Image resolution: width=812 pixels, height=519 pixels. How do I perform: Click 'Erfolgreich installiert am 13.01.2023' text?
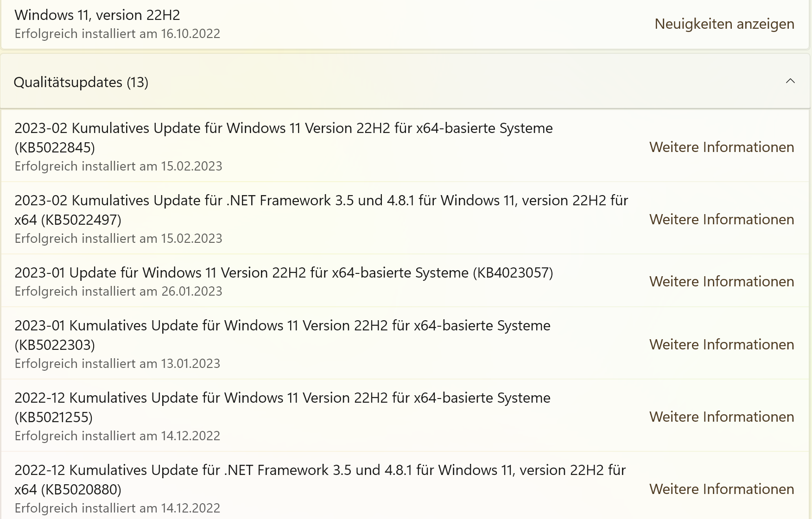117,364
